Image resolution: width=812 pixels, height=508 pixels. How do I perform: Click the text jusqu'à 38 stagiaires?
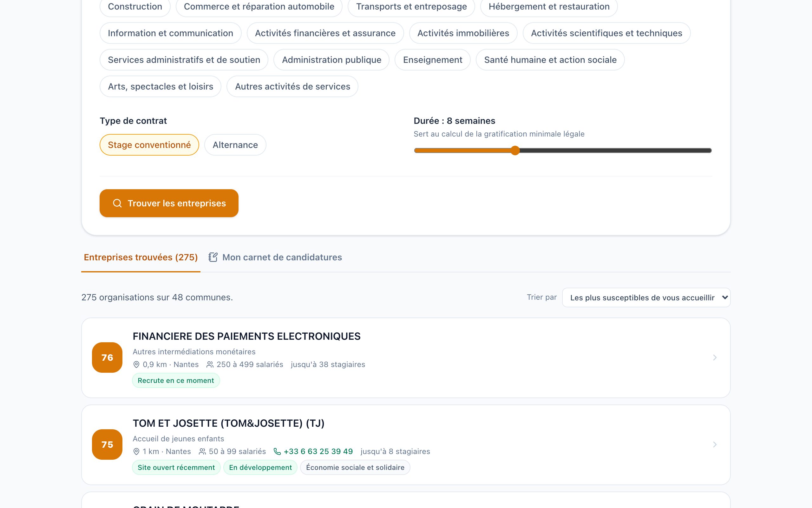[328, 364]
